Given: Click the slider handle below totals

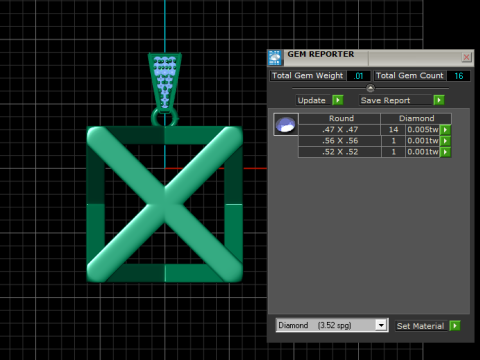Looking at the screenshot, I should [370, 88].
